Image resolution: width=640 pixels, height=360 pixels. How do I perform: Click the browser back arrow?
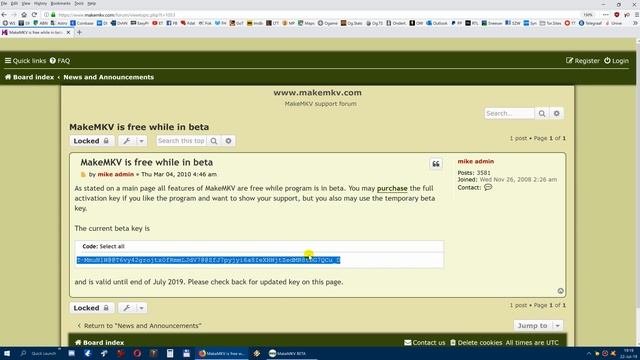pyautogui.click(x=4, y=15)
